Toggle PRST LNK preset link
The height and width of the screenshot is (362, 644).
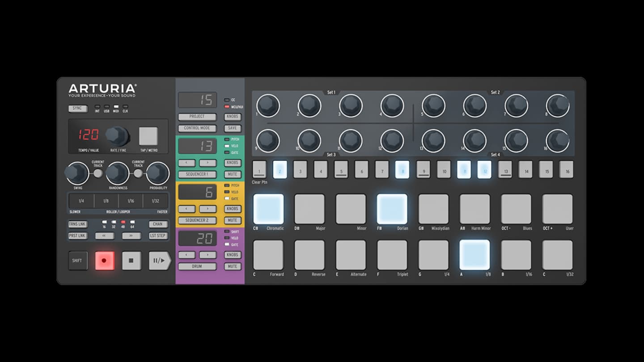click(78, 236)
